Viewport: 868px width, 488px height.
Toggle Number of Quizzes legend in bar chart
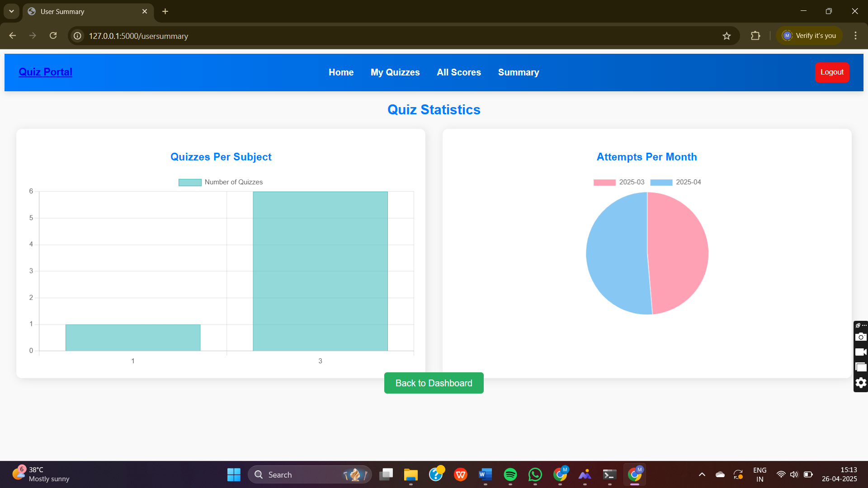coord(221,182)
